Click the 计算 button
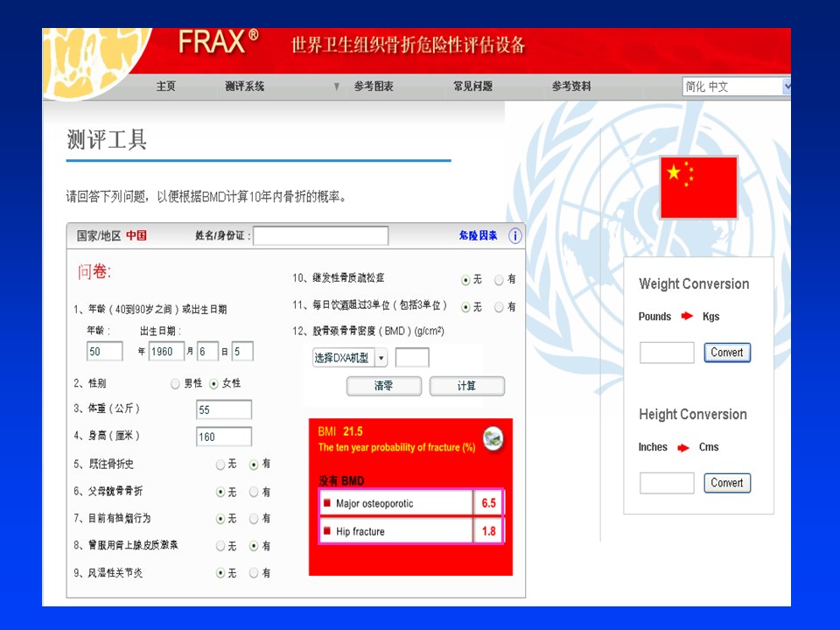This screenshot has height=630, width=840. tap(466, 386)
